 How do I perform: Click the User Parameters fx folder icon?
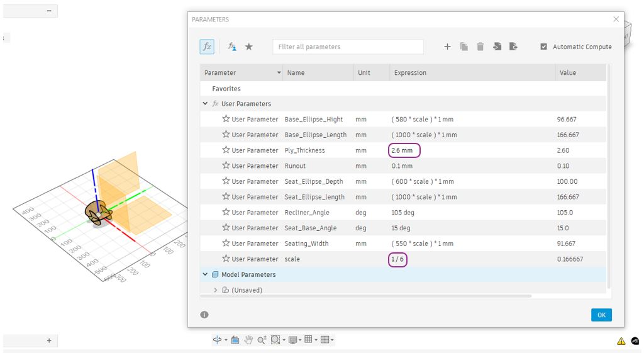(215, 104)
